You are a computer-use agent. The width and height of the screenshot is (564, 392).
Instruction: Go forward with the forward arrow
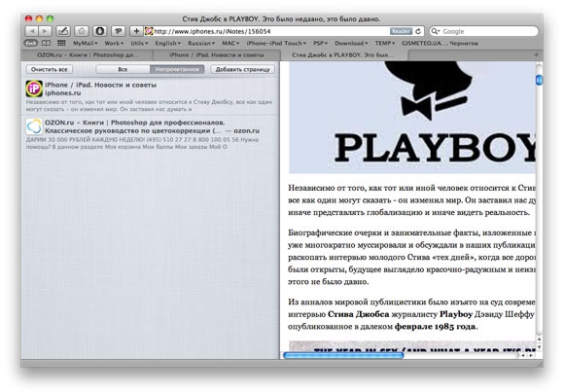pos(45,31)
